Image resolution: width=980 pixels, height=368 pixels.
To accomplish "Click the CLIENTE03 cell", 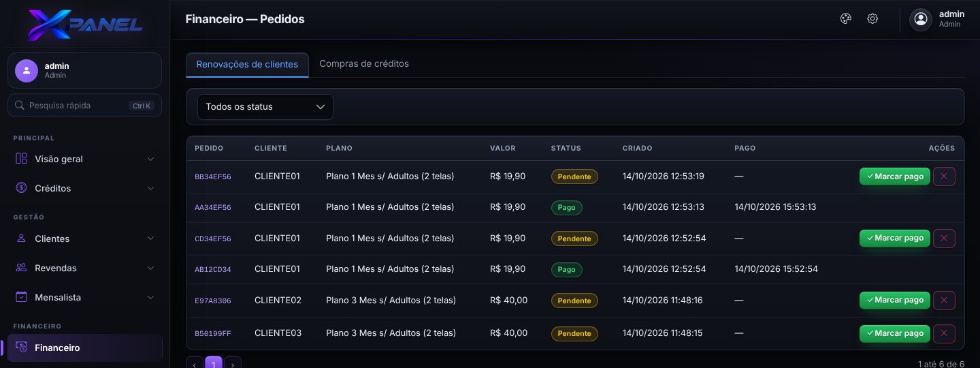I will coord(278,333).
